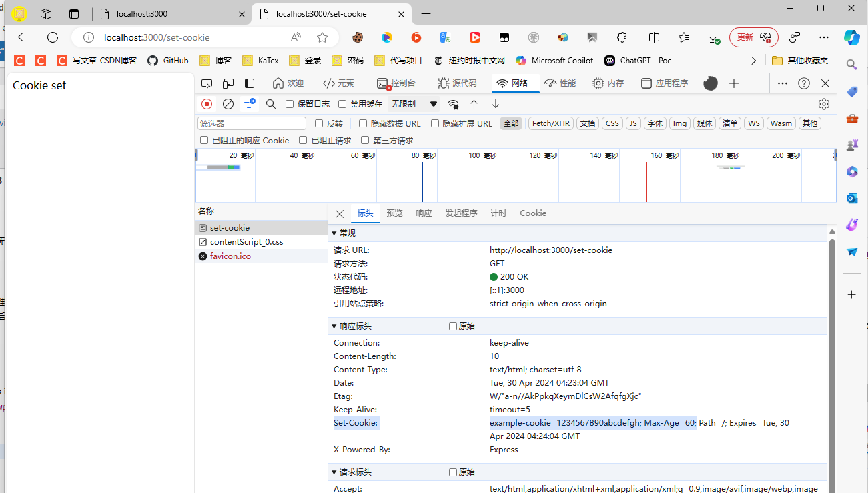Open network settings gear icon

point(824,104)
